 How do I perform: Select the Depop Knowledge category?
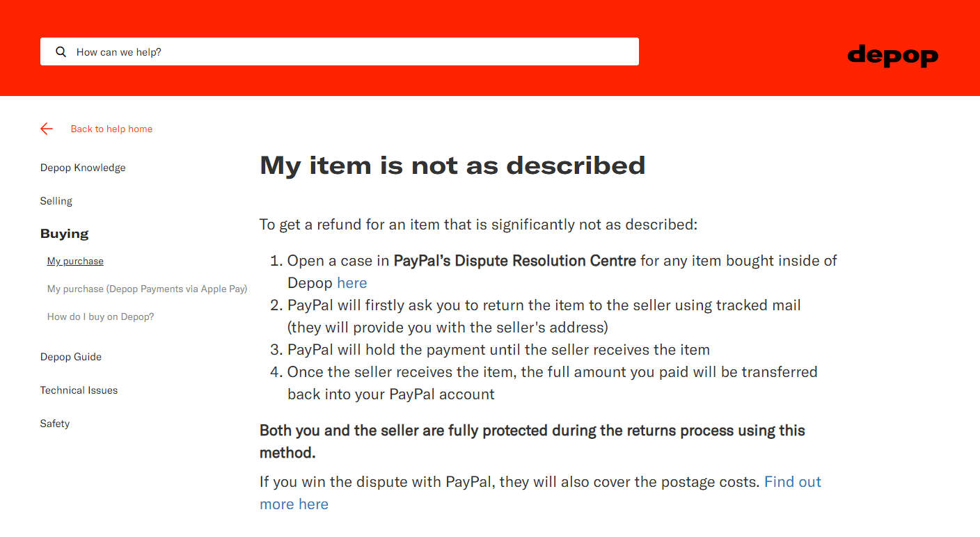(x=83, y=167)
